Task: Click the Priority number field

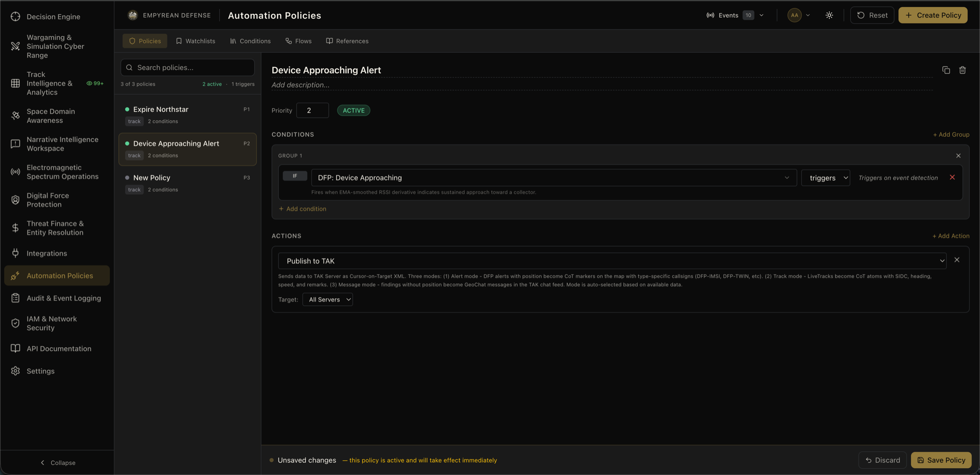Action: tap(312, 110)
